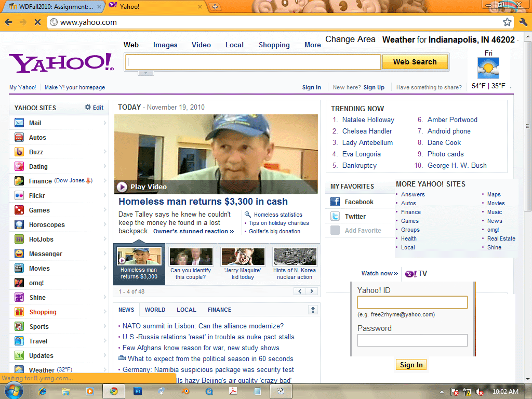Select the Facebook icon under My Favorites
Image resolution: width=532 pixels, height=399 pixels.
click(x=335, y=202)
